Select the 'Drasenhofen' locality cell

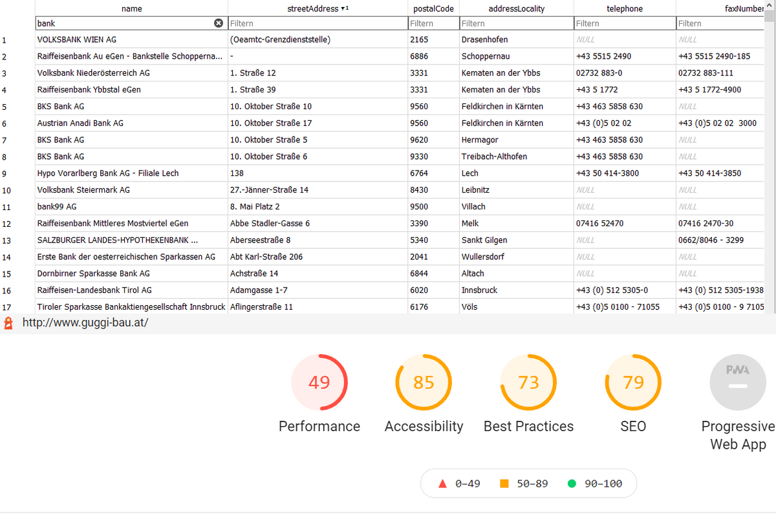[516, 39]
